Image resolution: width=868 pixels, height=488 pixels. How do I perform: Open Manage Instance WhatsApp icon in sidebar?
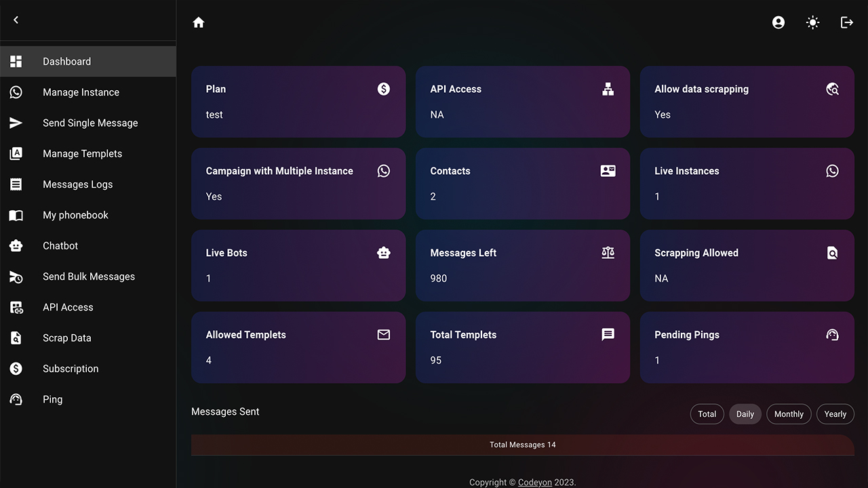tap(16, 92)
